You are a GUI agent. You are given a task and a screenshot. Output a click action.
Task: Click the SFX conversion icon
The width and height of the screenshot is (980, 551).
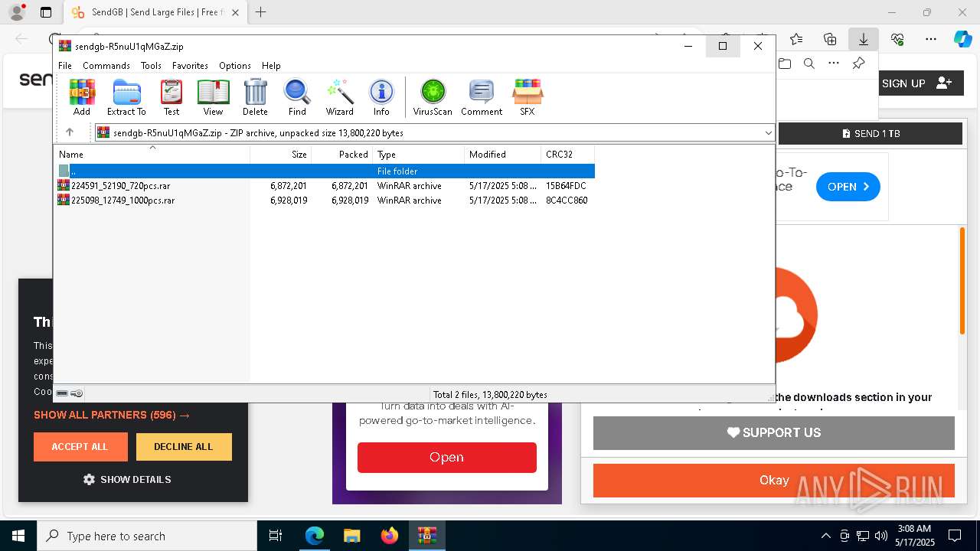(x=528, y=97)
